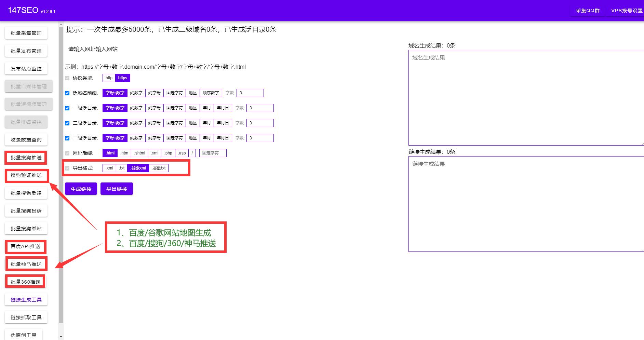Disable the 二级泛目录 option
The image size is (644, 340).
67,123
